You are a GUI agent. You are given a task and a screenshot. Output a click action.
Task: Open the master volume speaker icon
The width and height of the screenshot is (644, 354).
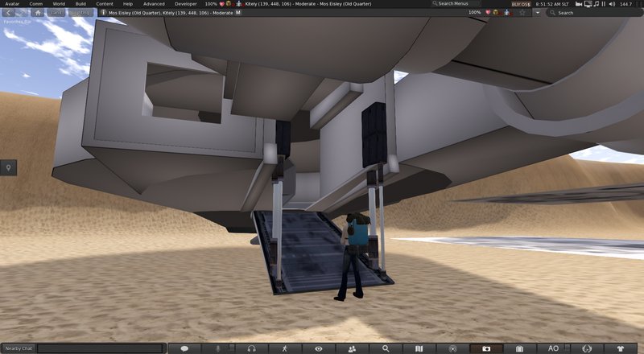[x=612, y=4]
